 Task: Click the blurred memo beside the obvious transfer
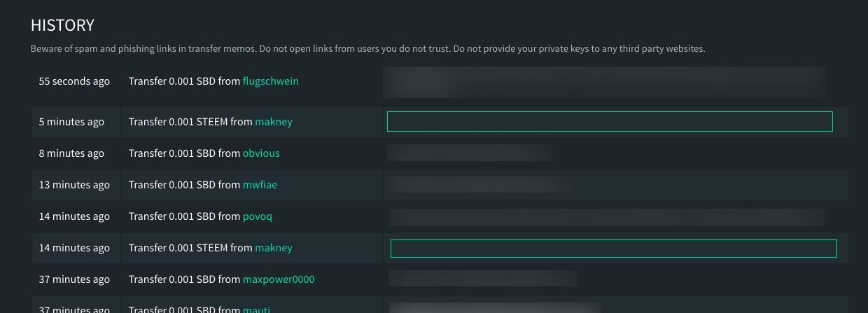click(x=470, y=153)
